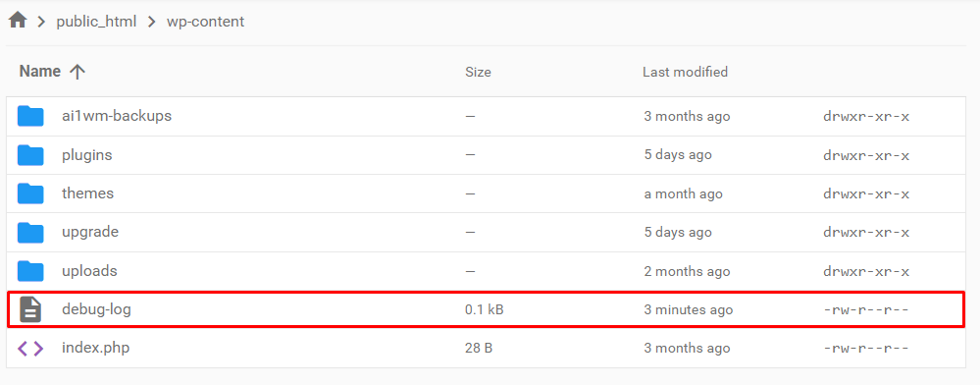Toggle sort direction arrow next to Name

pos(77,72)
